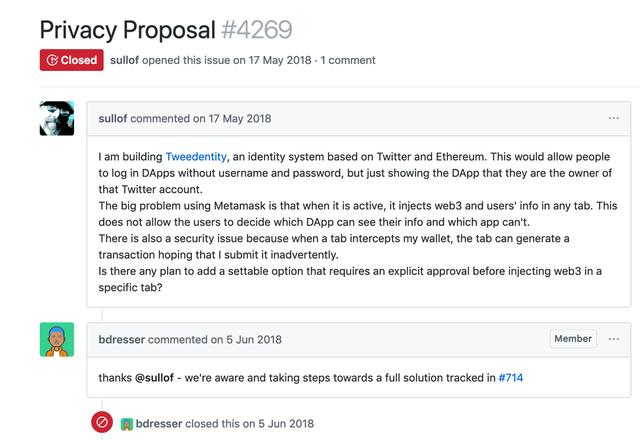The width and height of the screenshot is (640, 440).
Task: Click the red Closed status badge
Action: [x=71, y=60]
